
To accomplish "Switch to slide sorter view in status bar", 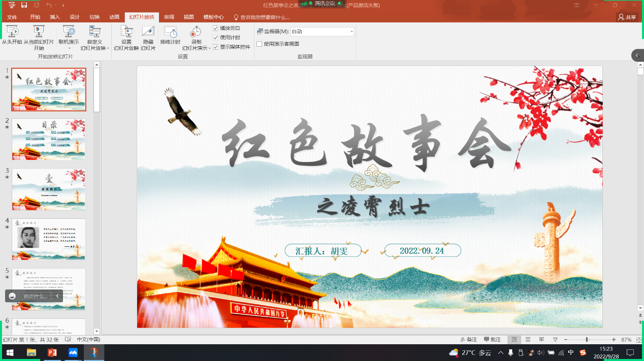I will pyautogui.click(x=528, y=339).
